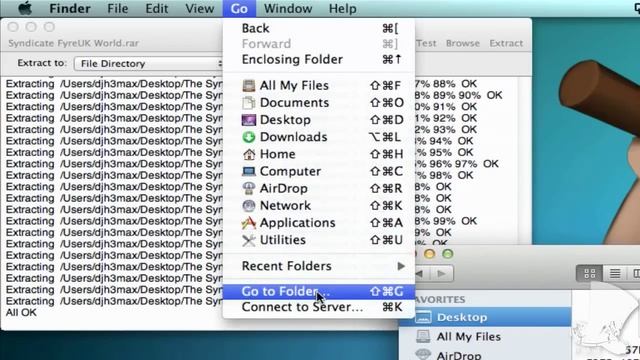Click the AirDrop icon in Go menu
The image size is (640, 360).
tap(249, 188)
